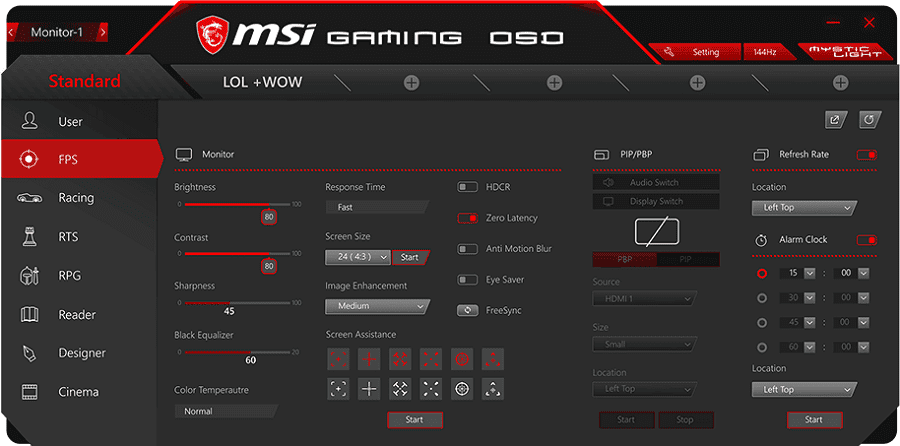Choose the white X-shaped dotted crosshair

[431, 389]
